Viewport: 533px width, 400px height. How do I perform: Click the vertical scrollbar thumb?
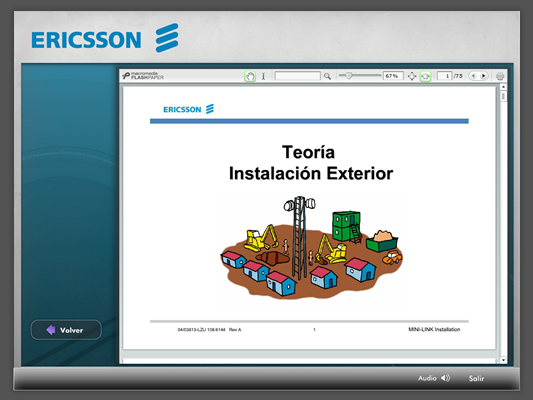(503, 97)
